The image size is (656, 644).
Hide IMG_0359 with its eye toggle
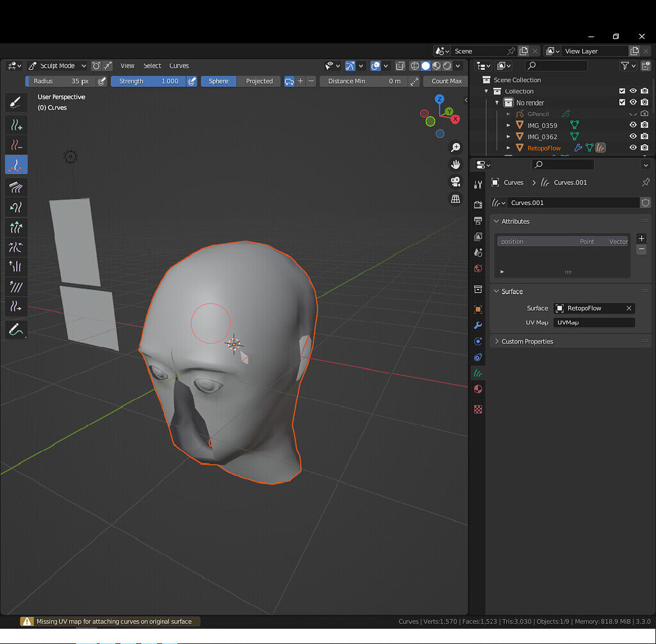click(x=634, y=125)
